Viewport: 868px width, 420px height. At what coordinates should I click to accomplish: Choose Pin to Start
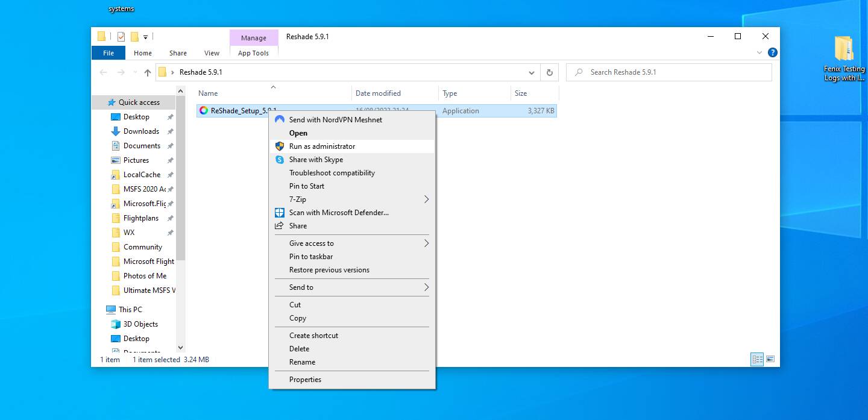(352, 186)
